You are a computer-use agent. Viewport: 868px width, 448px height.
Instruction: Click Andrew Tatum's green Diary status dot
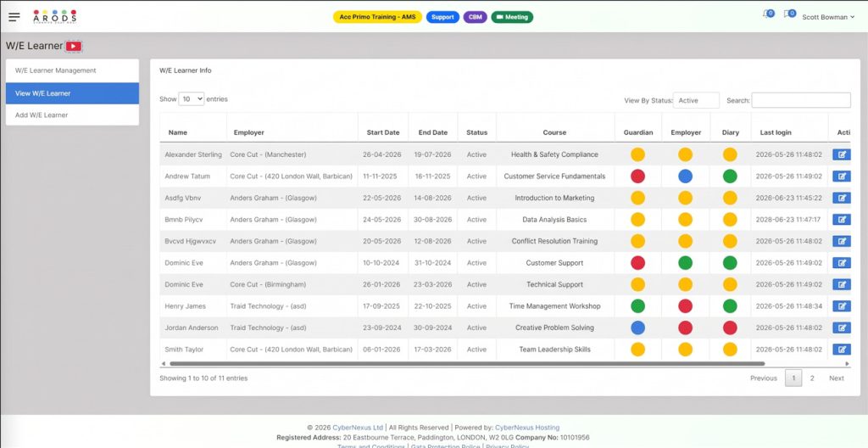click(x=730, y=176)
